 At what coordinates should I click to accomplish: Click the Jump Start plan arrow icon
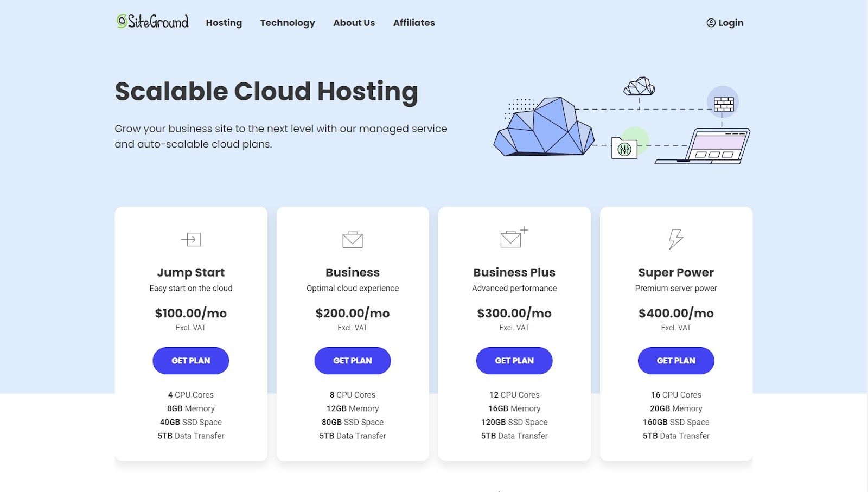click(191, 239)
